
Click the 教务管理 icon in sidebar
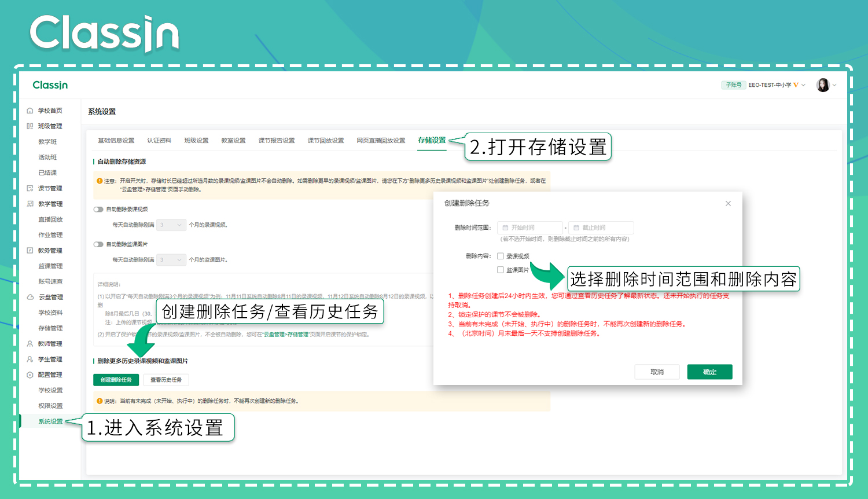pyautogui.click(x=30, y=251)
